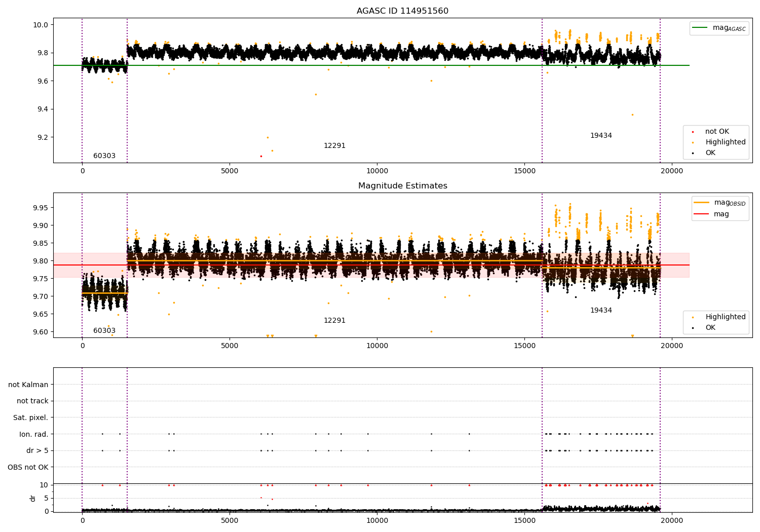Click the 'OBS not OK' axis label

(x=28, y=467)
